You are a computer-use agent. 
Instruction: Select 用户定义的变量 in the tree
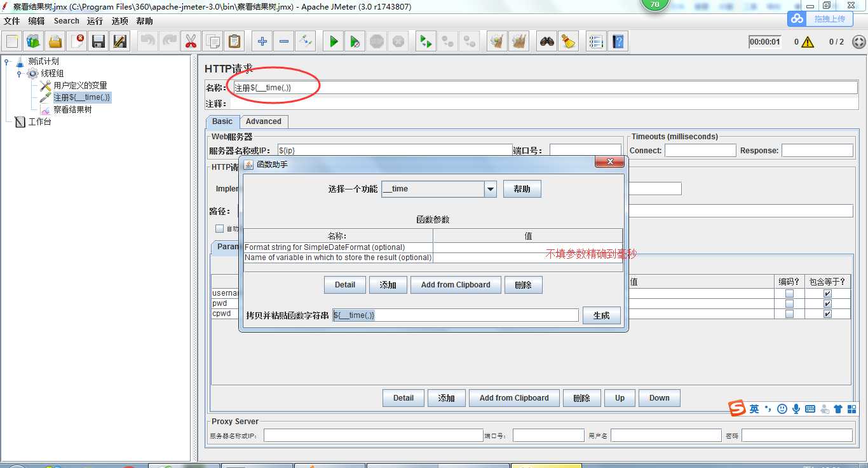tap(80, 85)
